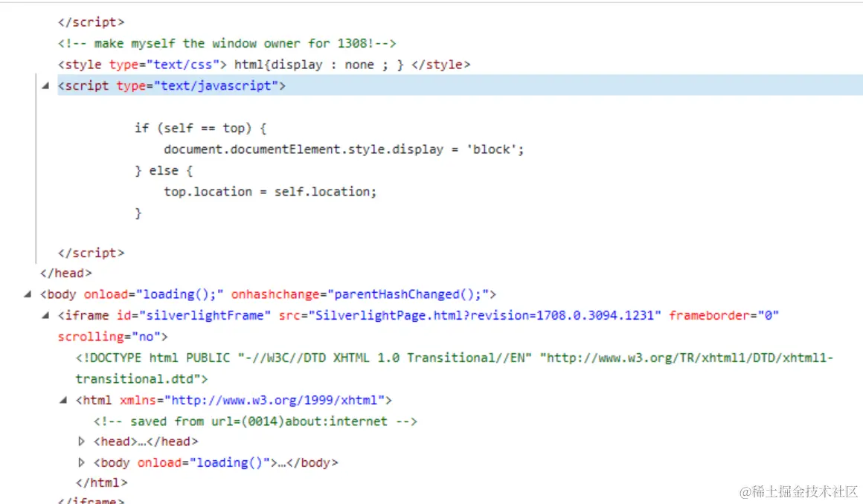
Task: Select the "saved from url" comment line
Action: point(255,421)
